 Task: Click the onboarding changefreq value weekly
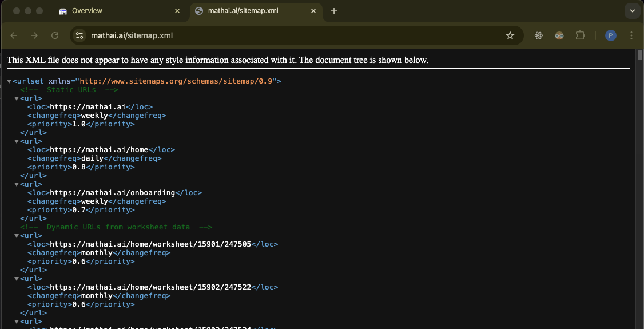tap(94, 201)
